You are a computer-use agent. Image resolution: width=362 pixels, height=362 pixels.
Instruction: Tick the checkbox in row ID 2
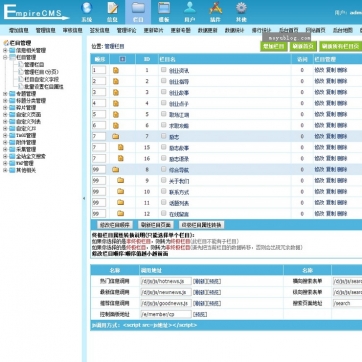(164, 81)
